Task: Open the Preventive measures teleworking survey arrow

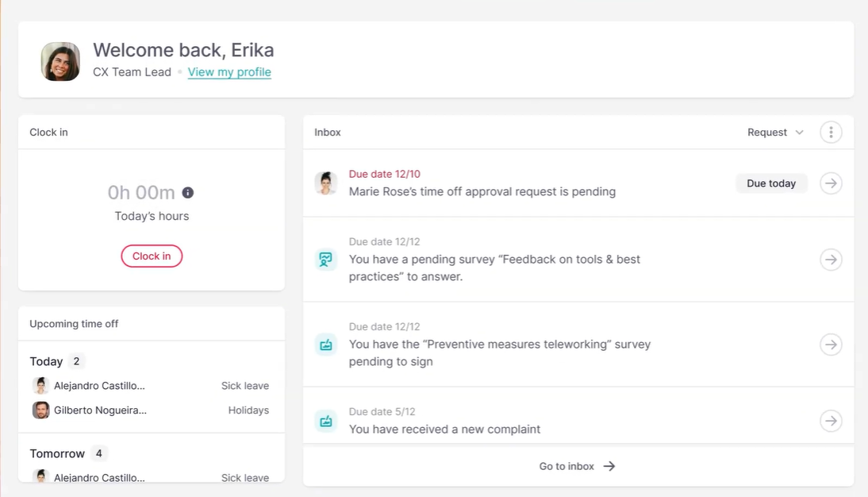Action: click(x=831, y=345)
